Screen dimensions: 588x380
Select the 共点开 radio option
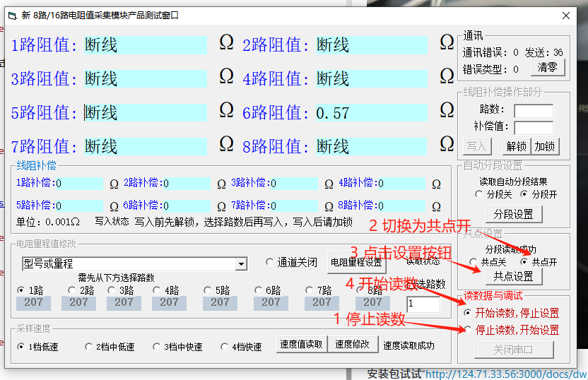coord(525,262)
